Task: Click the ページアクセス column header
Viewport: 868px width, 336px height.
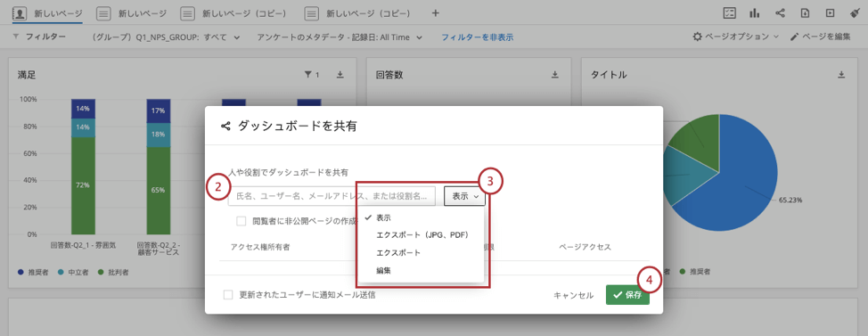Action: click(x=585, y=247)
